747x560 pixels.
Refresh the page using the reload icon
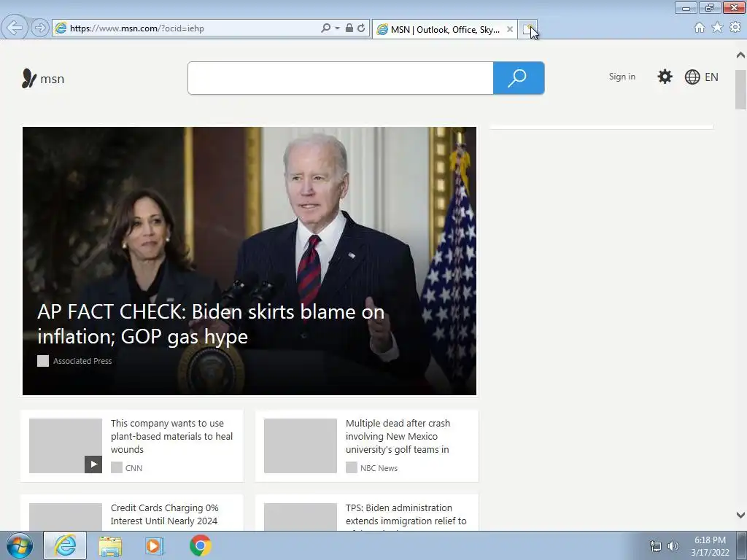point(361,28)
